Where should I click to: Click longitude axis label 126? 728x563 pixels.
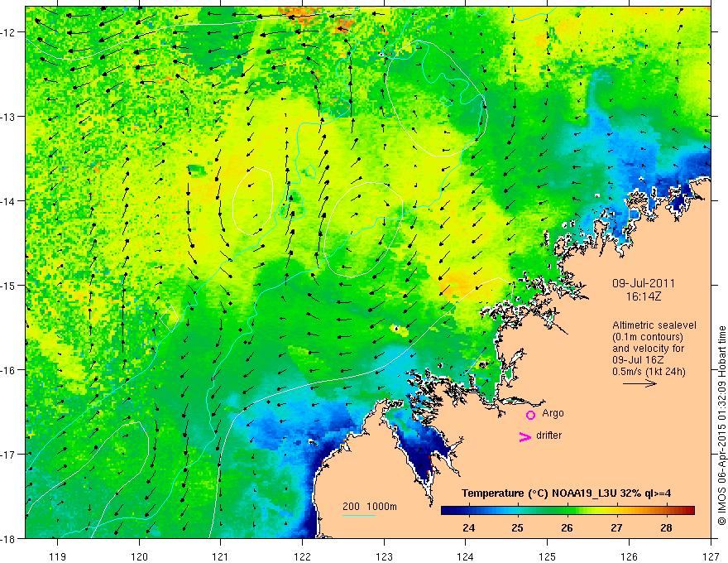coord(629,557)
